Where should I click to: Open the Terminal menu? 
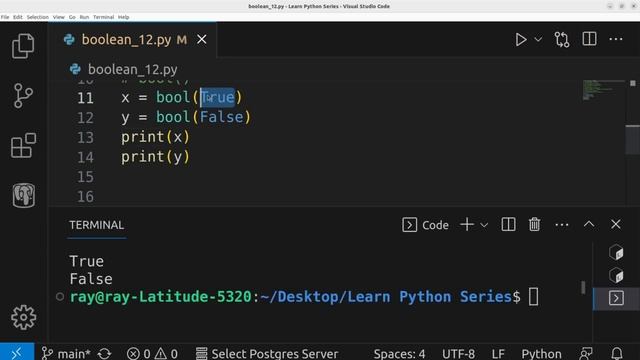(103, 17)
